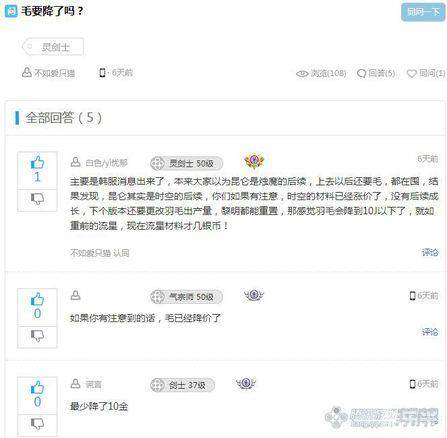Click the 同问一下 button
Image resolution: width=447 pixels, height=438 pixels.
pyautogui.click(x=423, y=12)
